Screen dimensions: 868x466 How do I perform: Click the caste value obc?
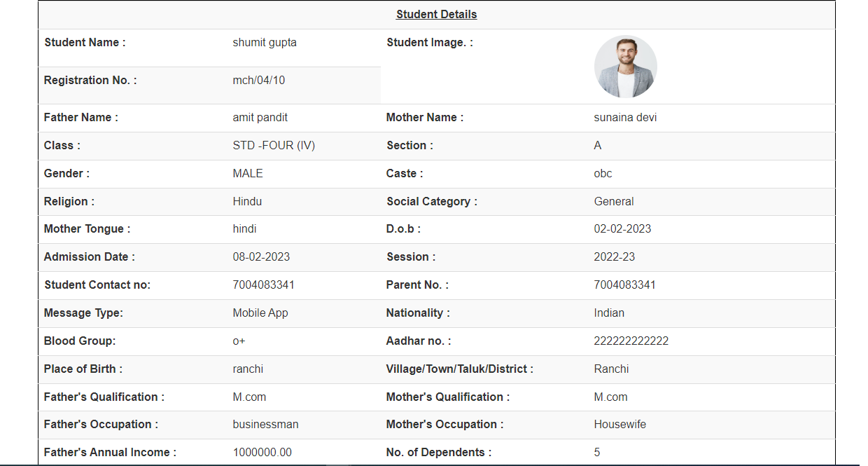tap(603, 174)
